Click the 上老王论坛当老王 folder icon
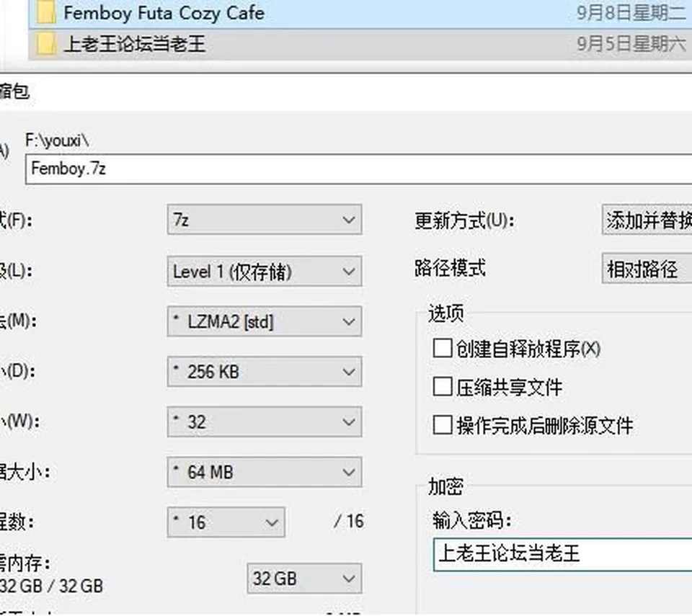692x616 pixels. click(46, 44)
